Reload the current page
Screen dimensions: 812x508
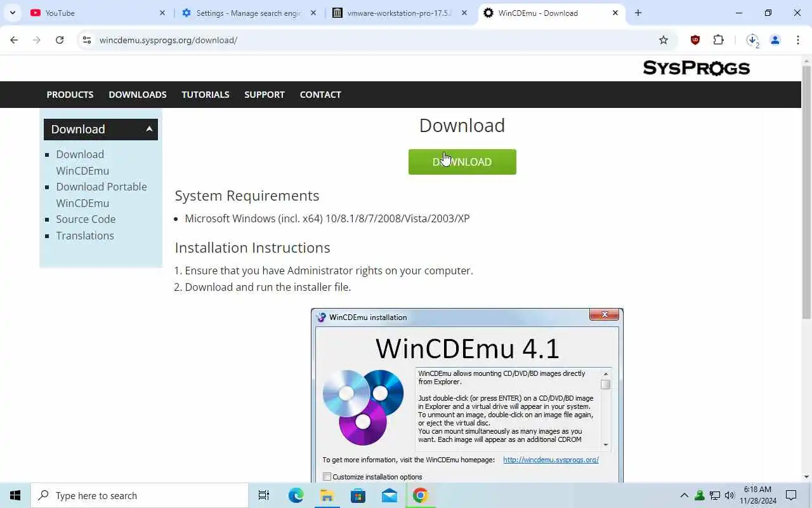point(60,40)
